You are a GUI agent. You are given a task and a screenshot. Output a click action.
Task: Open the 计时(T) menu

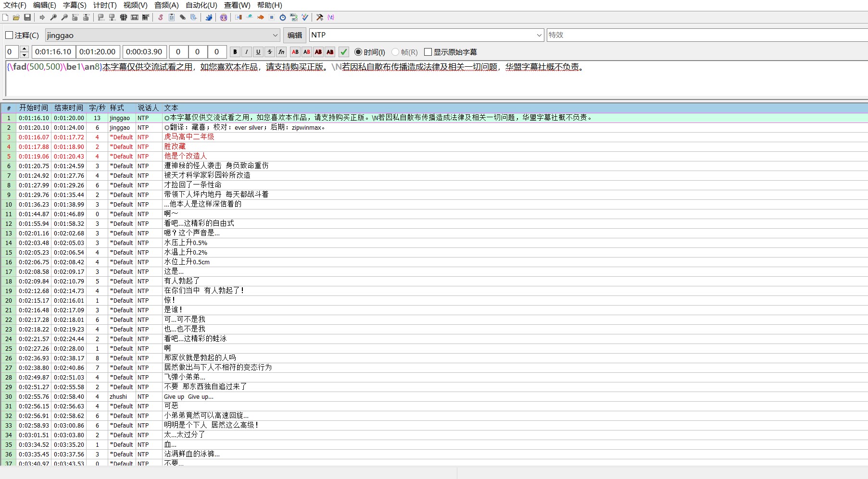(x=105, y=5)
